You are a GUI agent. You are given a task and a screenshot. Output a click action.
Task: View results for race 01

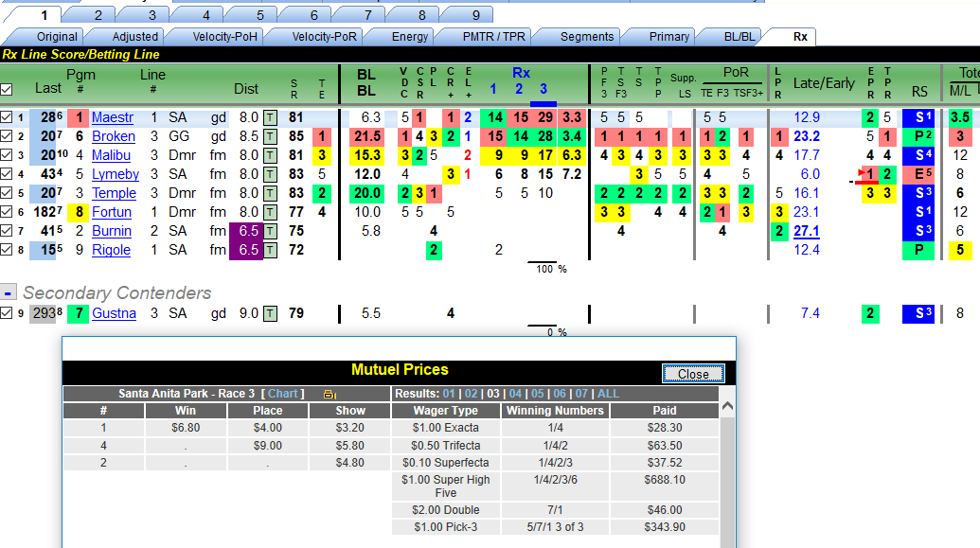(x=449, y=394)
